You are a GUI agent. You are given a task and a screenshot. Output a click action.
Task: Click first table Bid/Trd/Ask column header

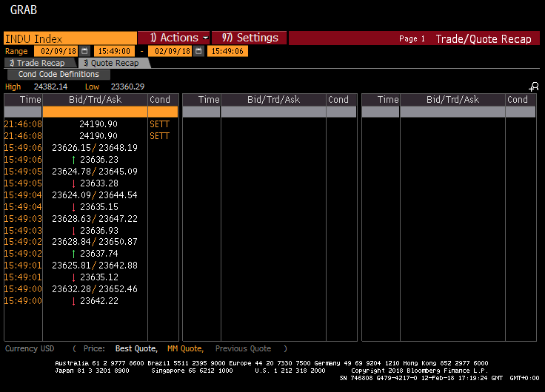click(x=95, y=100)
